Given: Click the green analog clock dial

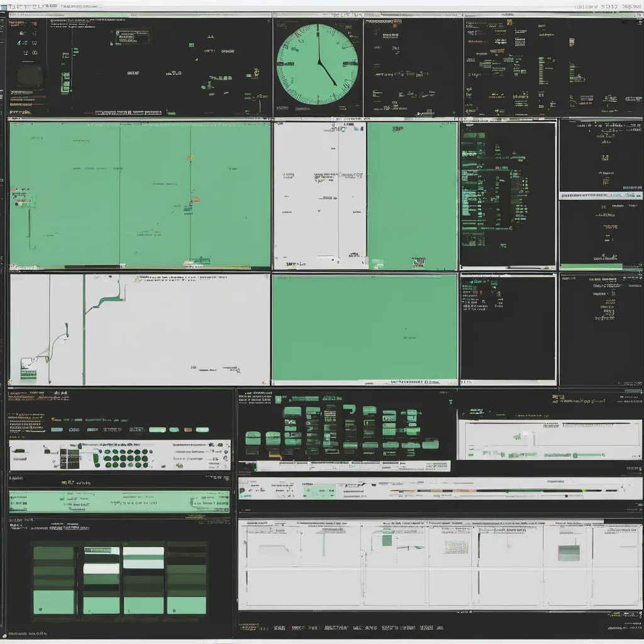Looking at the screenshot, I should click(318, 64).
